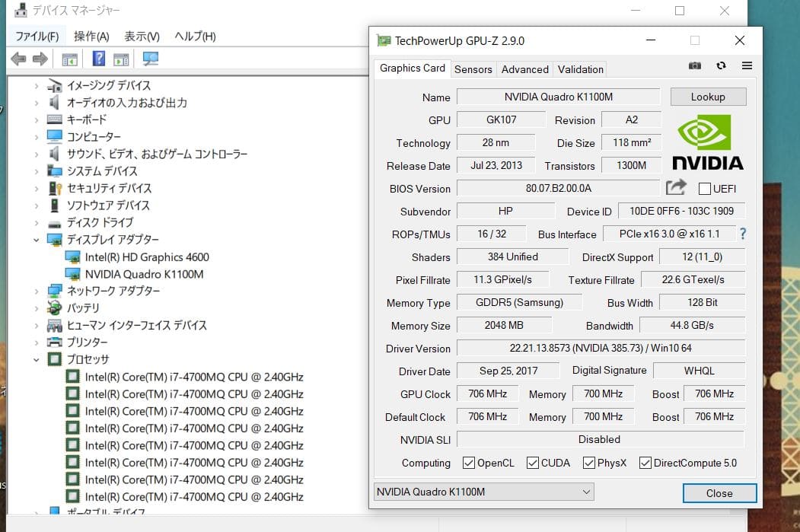The height and width of the screenshot is (532, 800).
Task: Click the monitor scan-hardware toolbar icon
Action: tap(151, 59)
